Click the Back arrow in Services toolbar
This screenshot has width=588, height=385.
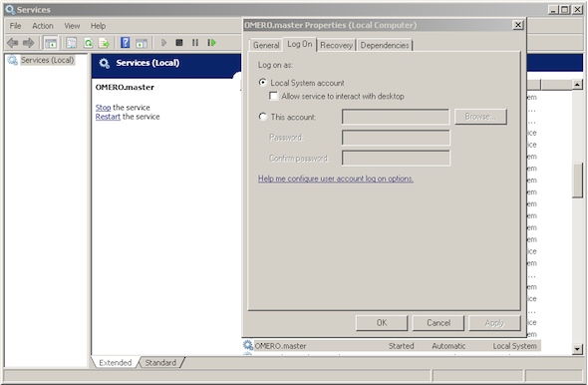[12, 43]
